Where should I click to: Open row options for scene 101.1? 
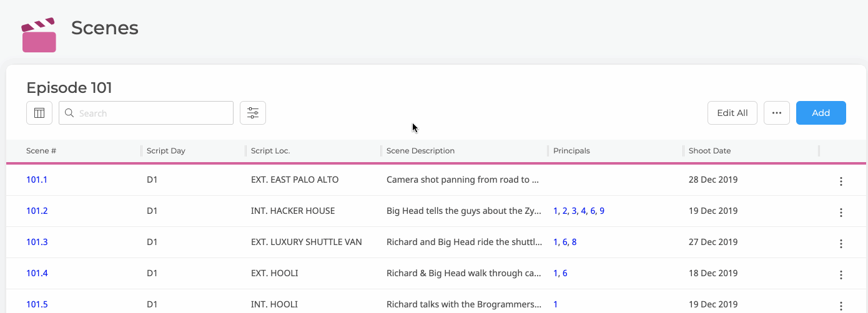841,181
